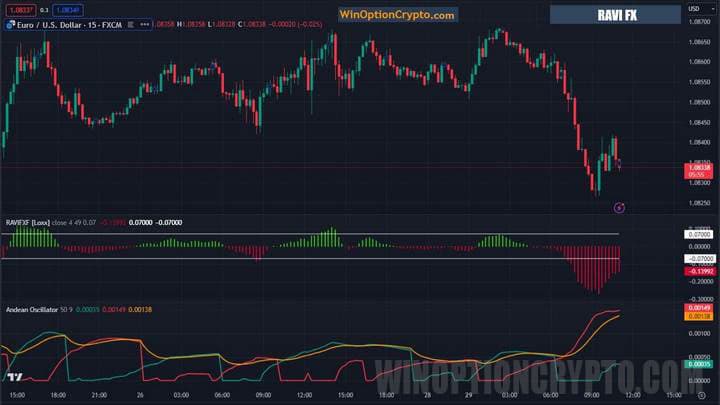This screenshot has width=720, height=405.
Task: Click the RAVI FX title banner
Action: tap(616, 15)
